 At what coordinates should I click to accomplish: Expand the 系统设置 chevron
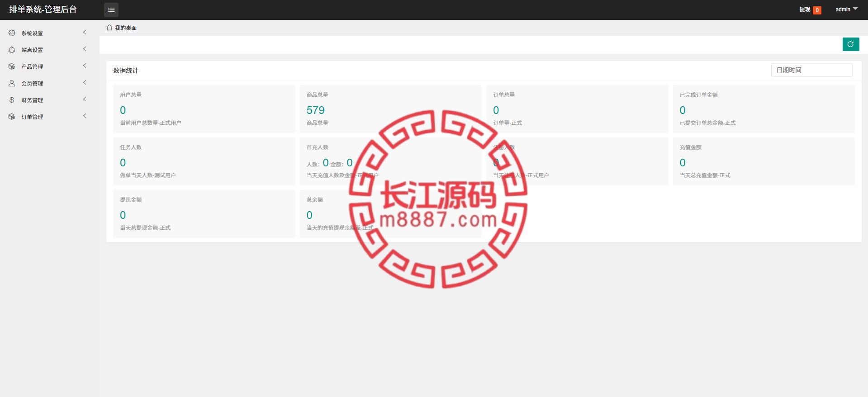pos(85,33)
